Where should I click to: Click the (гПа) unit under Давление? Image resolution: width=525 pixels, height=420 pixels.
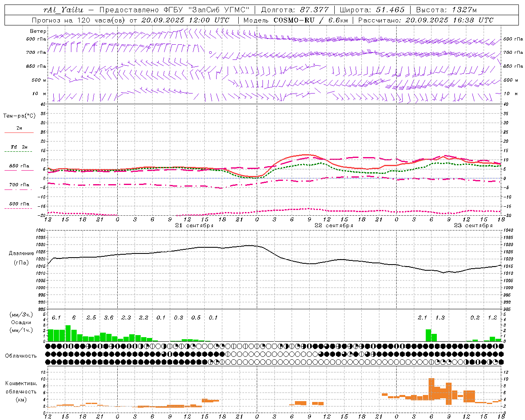tap(21, 262)
